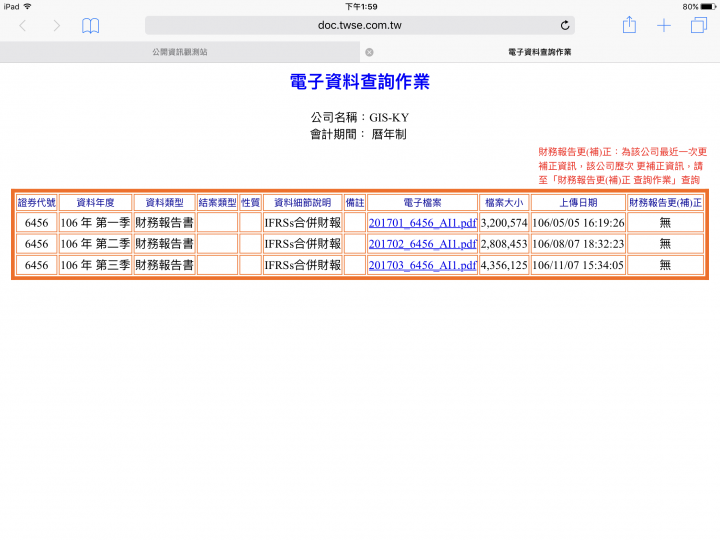Click upload date 106/11/07 15:34:05
The height and width of the screenshot is (540, 720).
click(578, 265)
